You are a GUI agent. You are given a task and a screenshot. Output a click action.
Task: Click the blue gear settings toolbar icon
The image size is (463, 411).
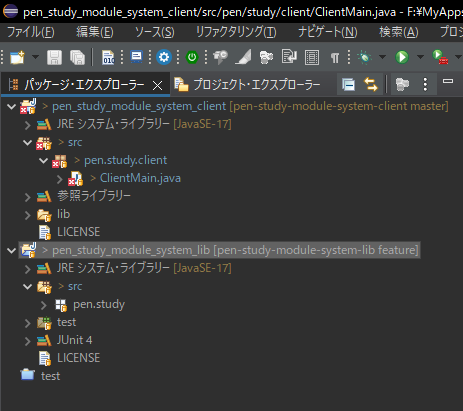[x=164, y=57]
